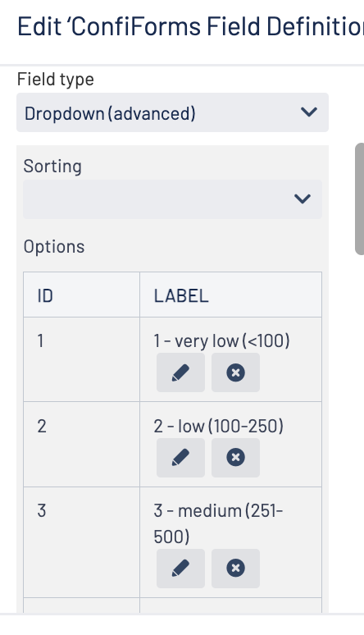The height and width of the screenshot is (635, 364).
Task: Click the ID column header
Action: click(81, 295)
